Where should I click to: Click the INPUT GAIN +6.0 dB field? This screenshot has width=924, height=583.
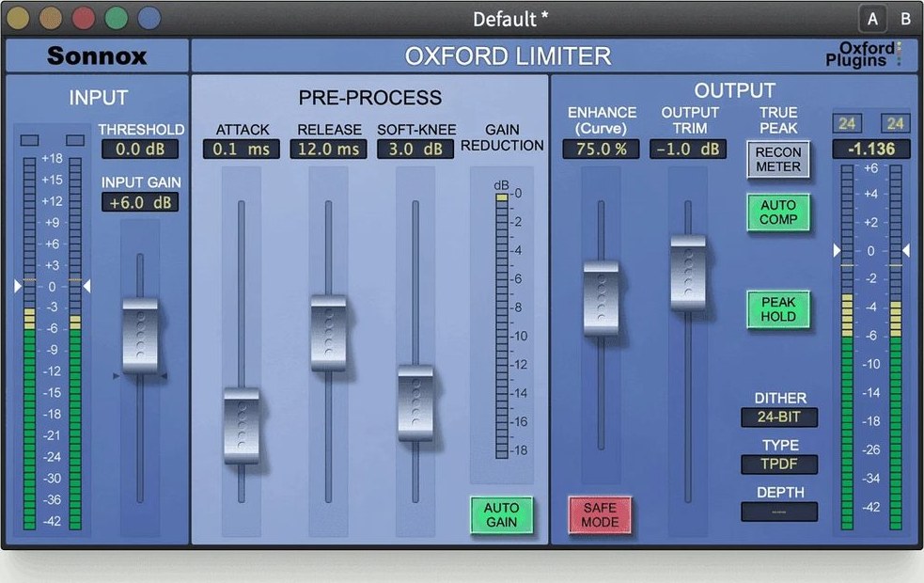140,202
